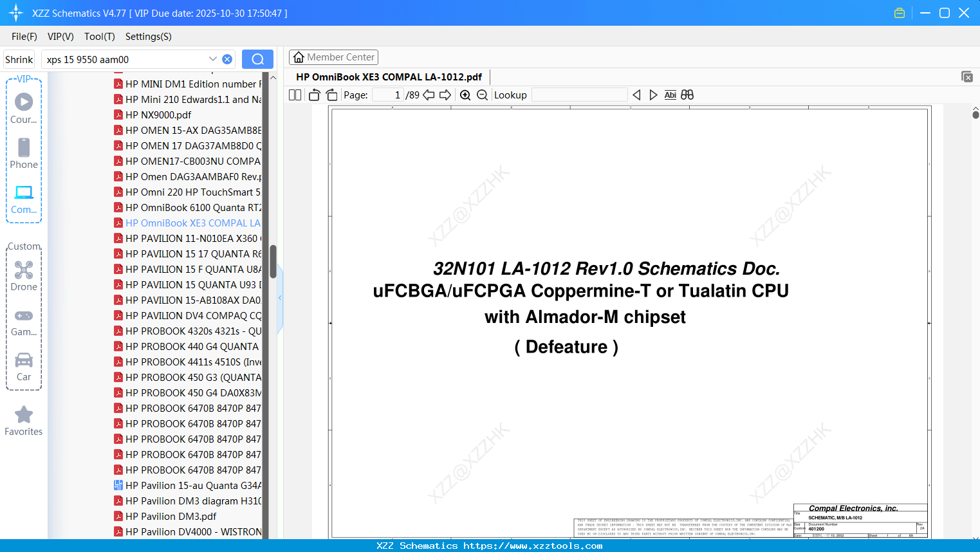980x552 pixels.
Task: Collapse the file list side panel handle
Action: tap(280, 298)
